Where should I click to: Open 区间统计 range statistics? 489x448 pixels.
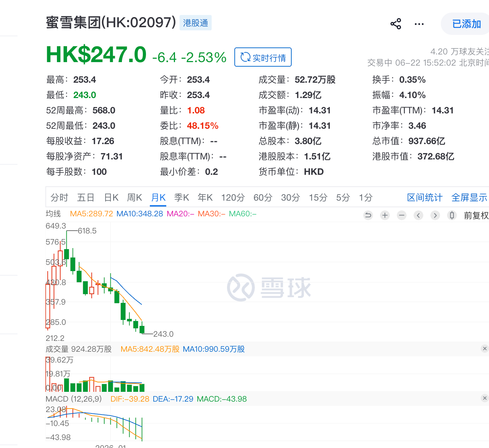coord(425,197)
